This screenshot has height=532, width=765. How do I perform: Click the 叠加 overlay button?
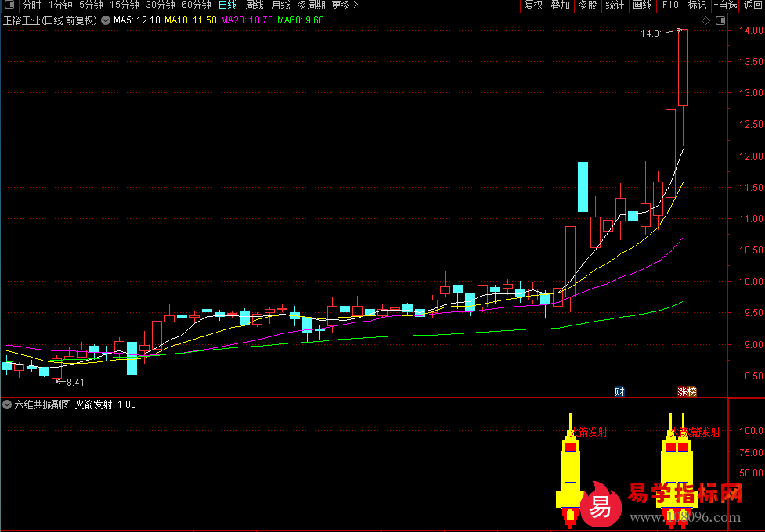(x=560, y=5)
